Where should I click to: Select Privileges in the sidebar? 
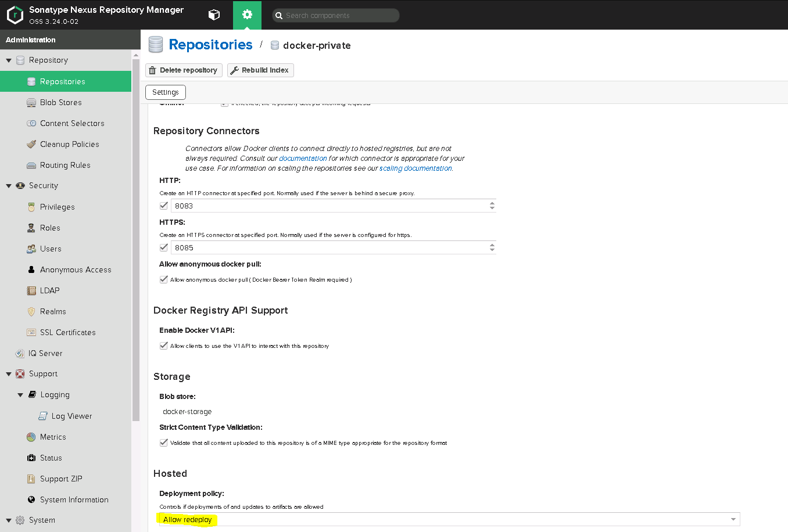pos(66,207)
